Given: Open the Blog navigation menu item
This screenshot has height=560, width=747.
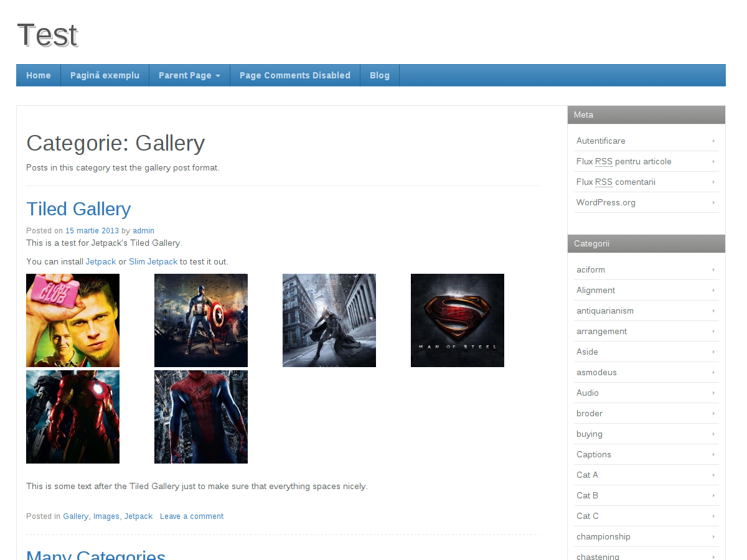Looking at the screenshot, I should [x=380, y=75].
